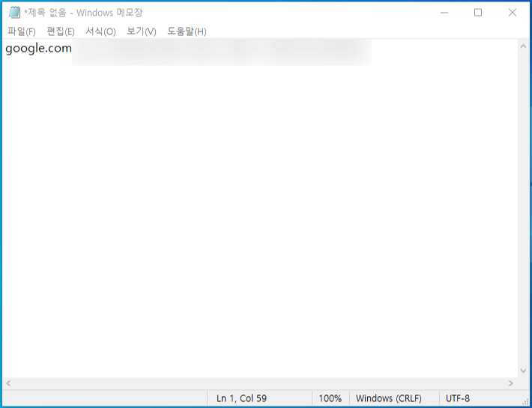Open the 도움말(H) help menu
Viewport: 532px width, 408px height.
[x=187, y=31]
